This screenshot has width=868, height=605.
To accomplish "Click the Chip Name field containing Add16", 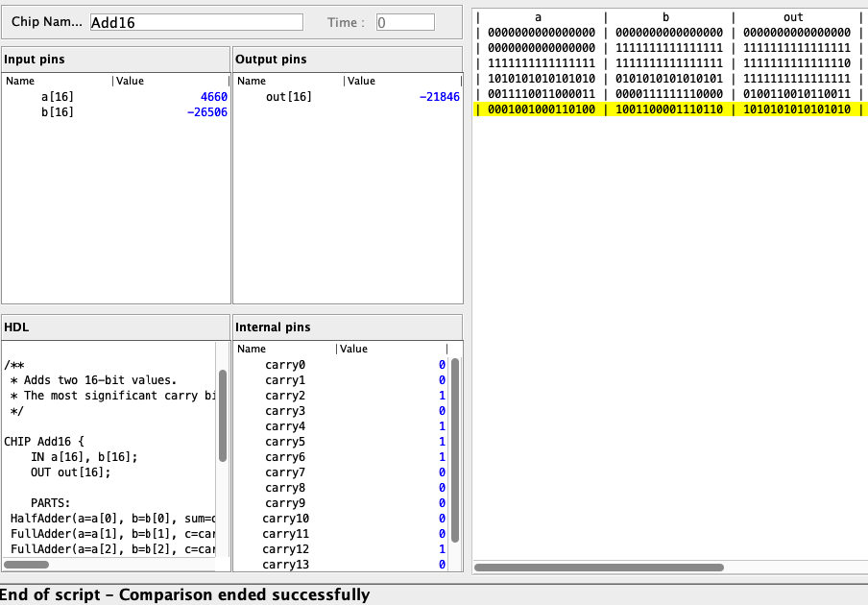I will pos(197,22).
